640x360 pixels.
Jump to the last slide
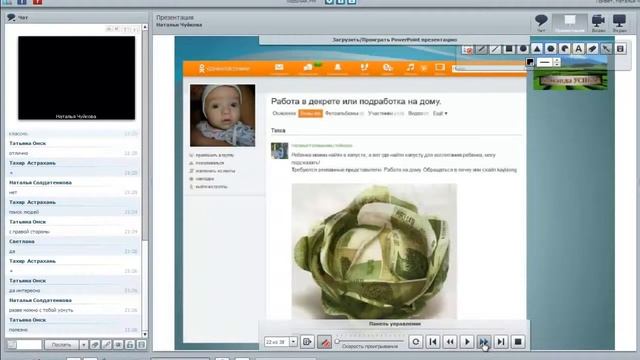[501, 342]
